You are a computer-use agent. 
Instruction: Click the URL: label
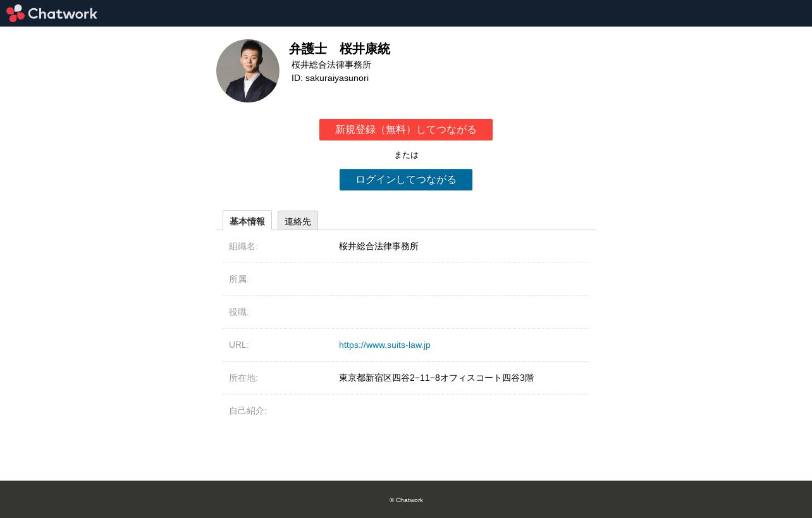239,345
